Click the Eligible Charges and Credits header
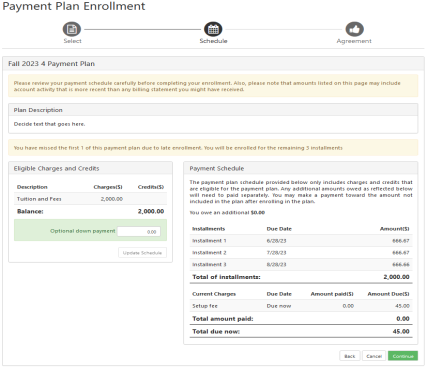427x368 pixels. [56, 169]
